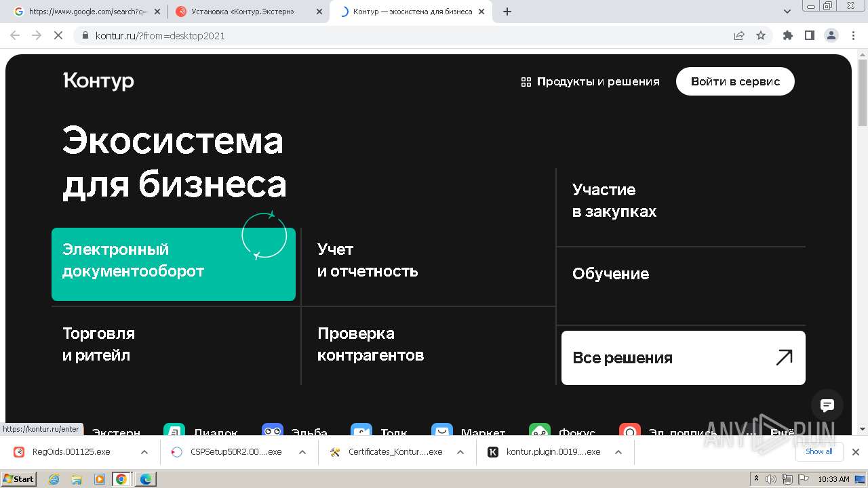Viewport: 868px width, 488px height.
Task: Expand options for kontur.plugin download
Action: click(x=618, y=452)
